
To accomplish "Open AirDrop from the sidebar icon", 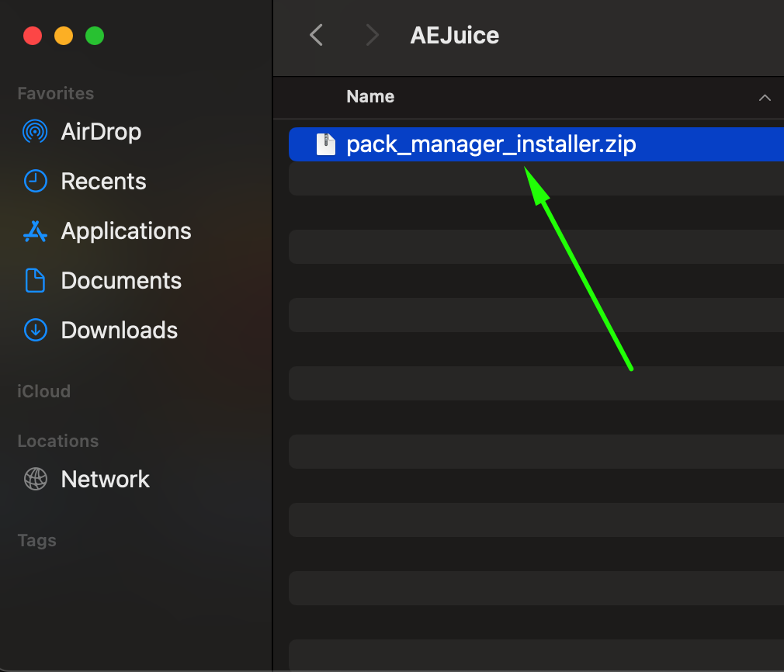I will pyautogui.click(x=35, y=132).
